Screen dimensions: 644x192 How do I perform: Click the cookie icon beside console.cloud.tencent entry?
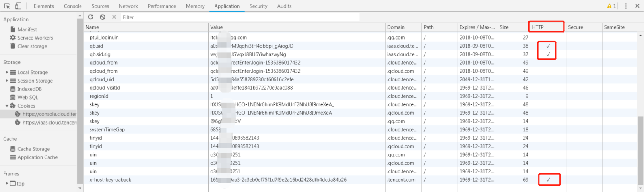point(17,114)
